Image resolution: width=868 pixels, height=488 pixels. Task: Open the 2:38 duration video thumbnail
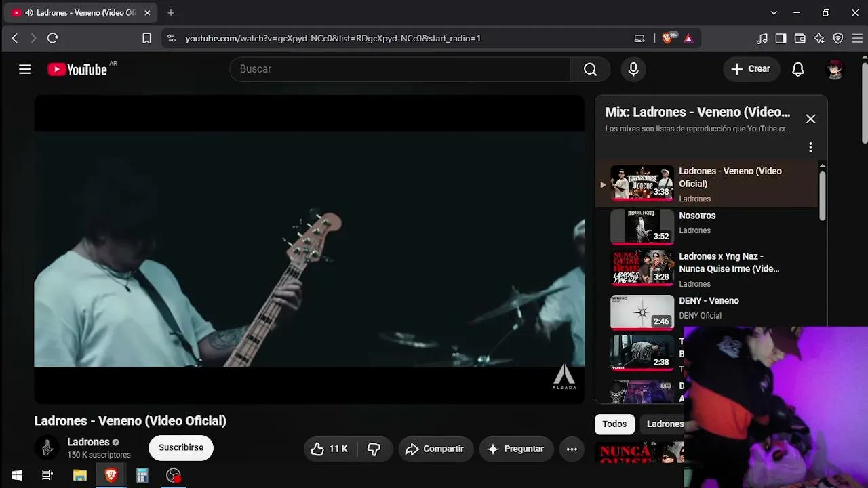pos(642,352)
